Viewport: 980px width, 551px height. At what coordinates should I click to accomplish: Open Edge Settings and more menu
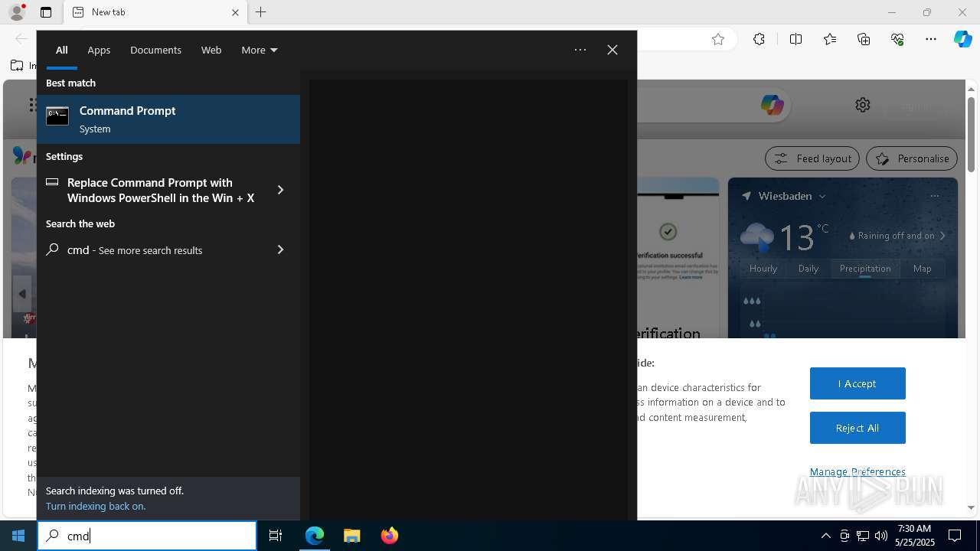pyautogui.click(x=931, y=39)
